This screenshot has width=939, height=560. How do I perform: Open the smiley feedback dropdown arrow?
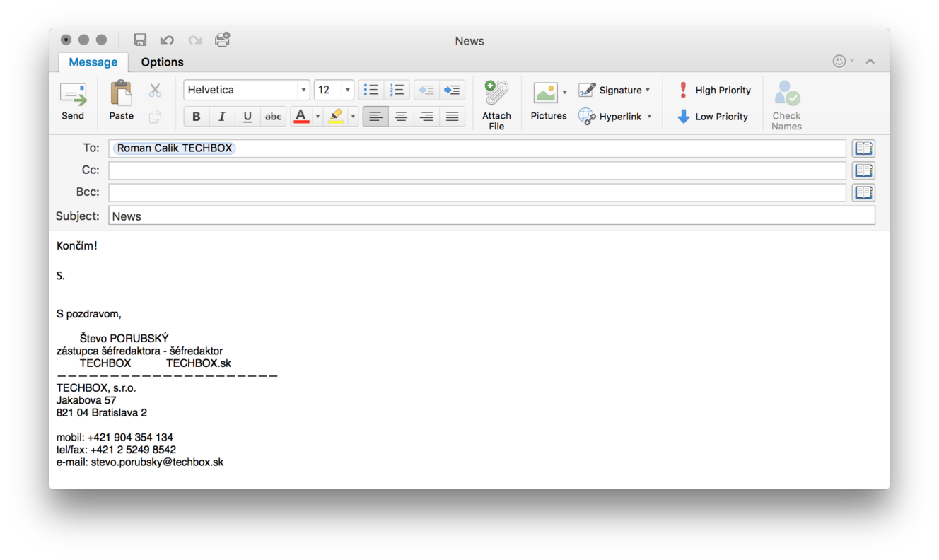pos(852,62)
